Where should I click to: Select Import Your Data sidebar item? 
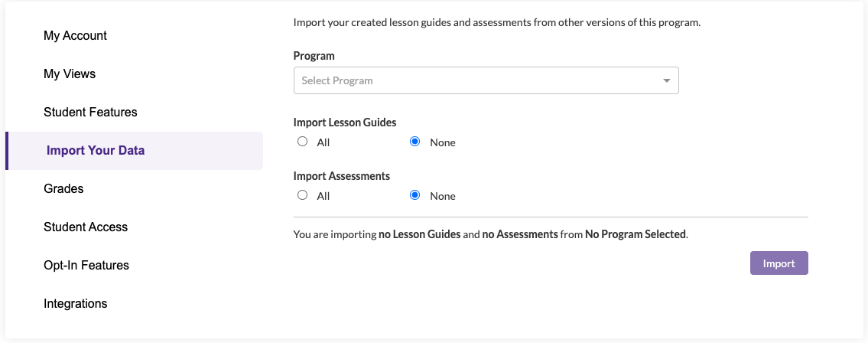(96, 151)
